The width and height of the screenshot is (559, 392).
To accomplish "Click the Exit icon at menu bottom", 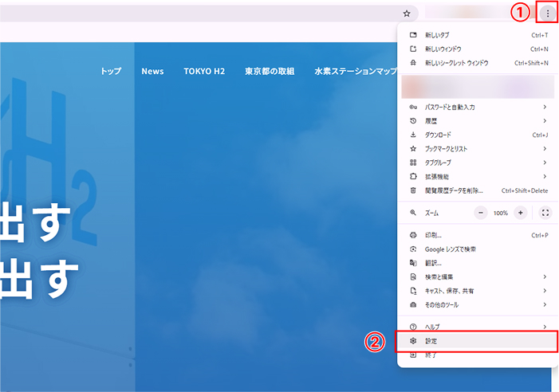I will (413, 355).
